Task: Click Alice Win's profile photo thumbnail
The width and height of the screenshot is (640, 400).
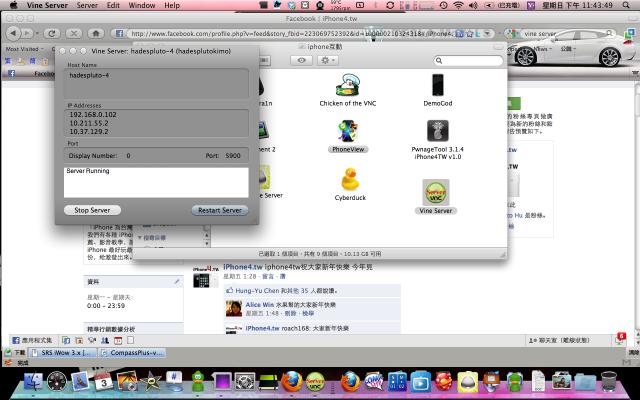Action: coord(234,308)
